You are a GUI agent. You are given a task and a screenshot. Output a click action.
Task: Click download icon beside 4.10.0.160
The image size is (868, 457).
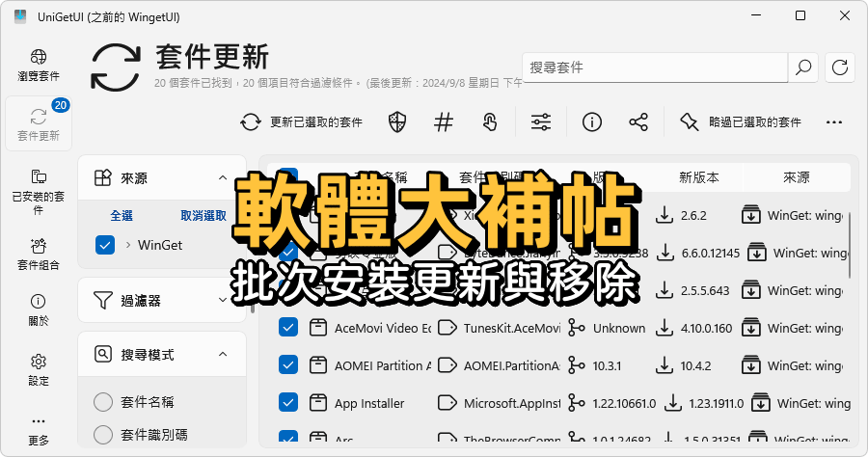665,328
